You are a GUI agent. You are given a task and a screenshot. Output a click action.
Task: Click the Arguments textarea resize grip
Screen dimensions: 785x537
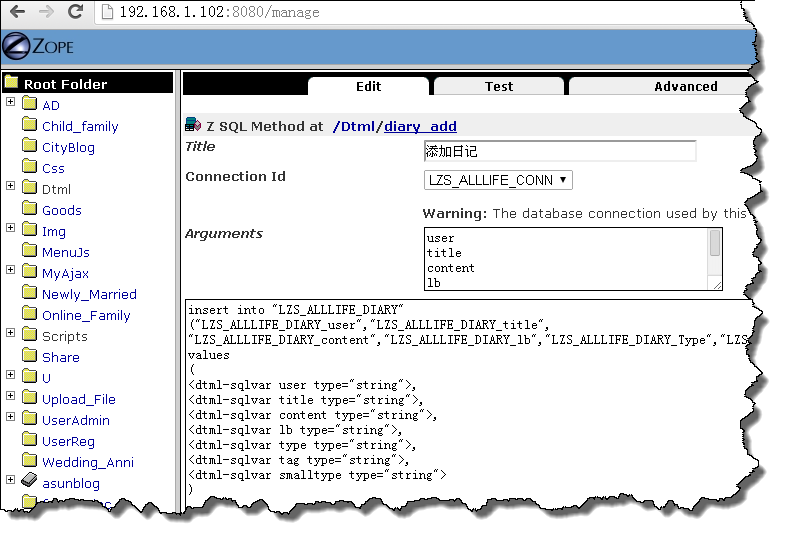(x=717, y=285)
